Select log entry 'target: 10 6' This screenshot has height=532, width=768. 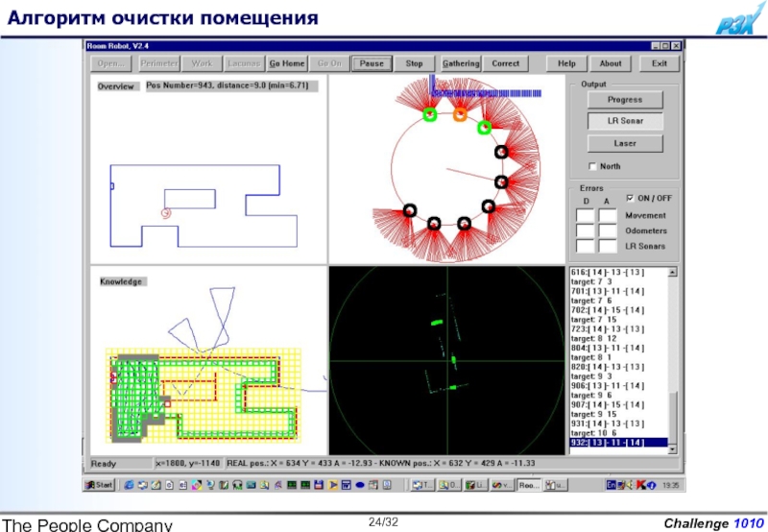618,433
